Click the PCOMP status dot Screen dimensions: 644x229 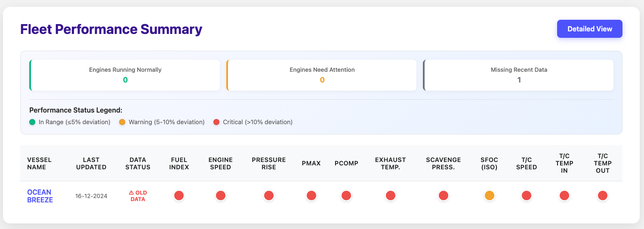pos(346,195)
